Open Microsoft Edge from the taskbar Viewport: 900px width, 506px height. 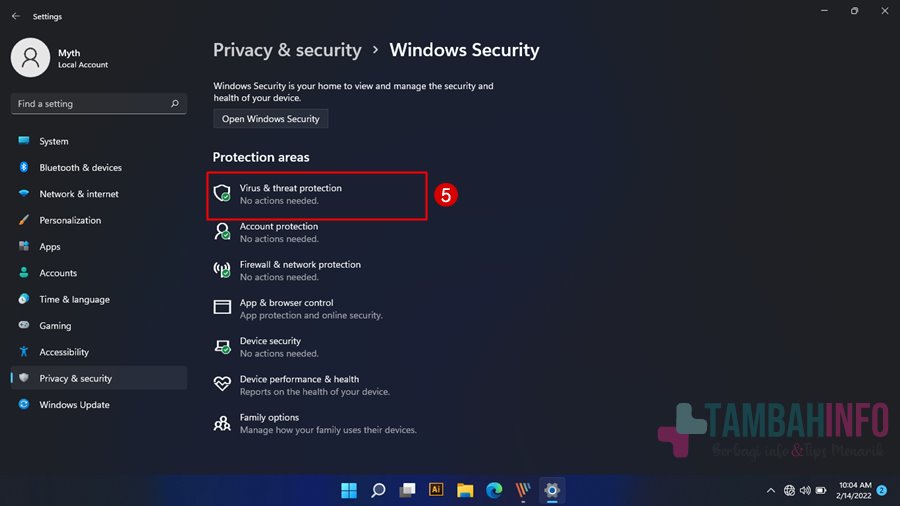coord(494,490)
